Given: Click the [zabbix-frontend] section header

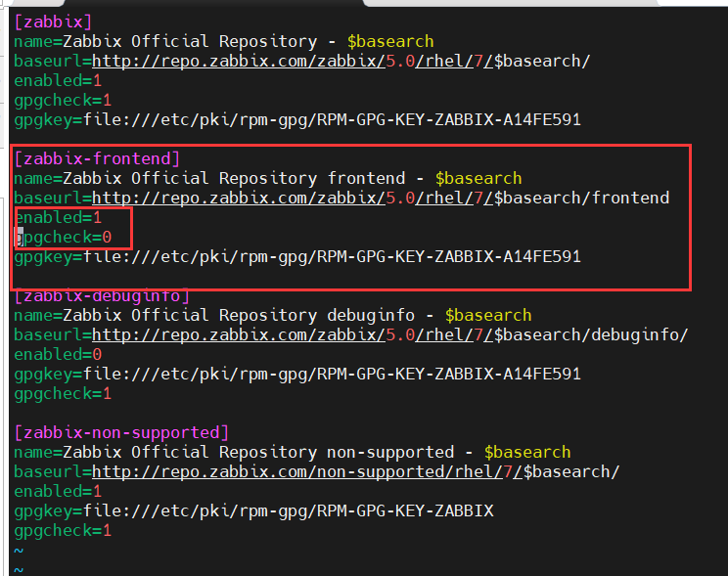Looking at the screenshot, I should click(97, 158).
